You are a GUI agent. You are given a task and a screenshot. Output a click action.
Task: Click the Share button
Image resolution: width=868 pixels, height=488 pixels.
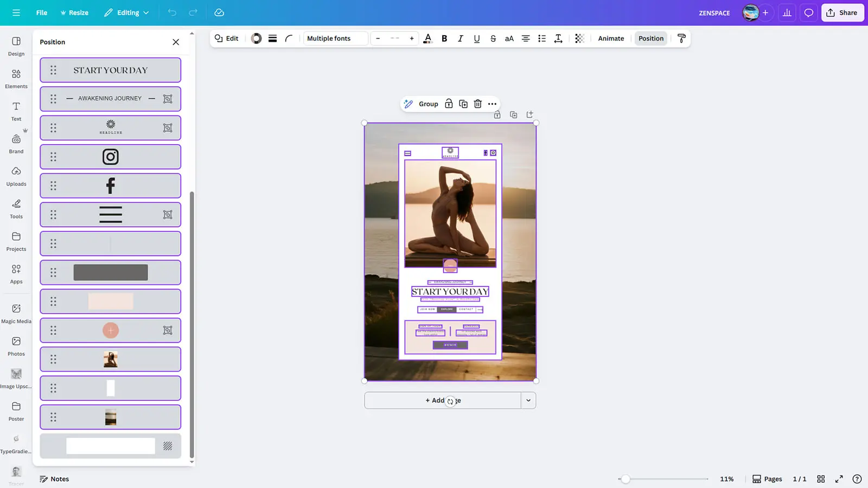tap(842, 13)
